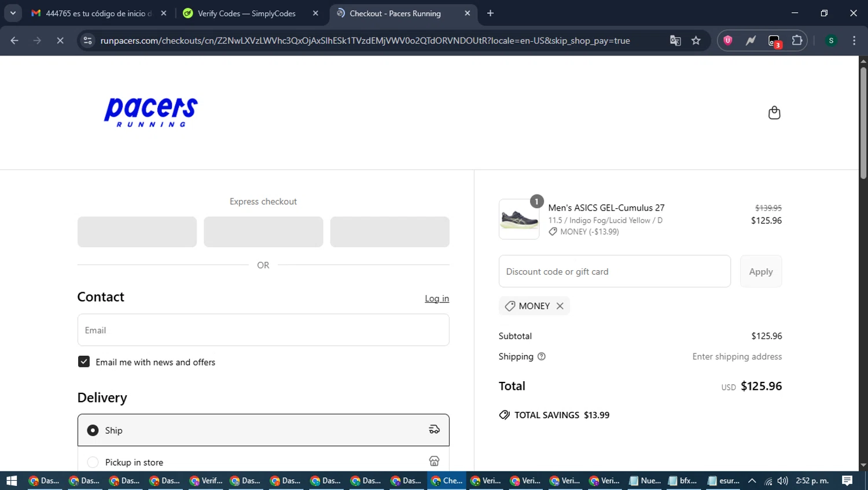
Task: Bookmark this page with star icon
Action: point(696,40)
